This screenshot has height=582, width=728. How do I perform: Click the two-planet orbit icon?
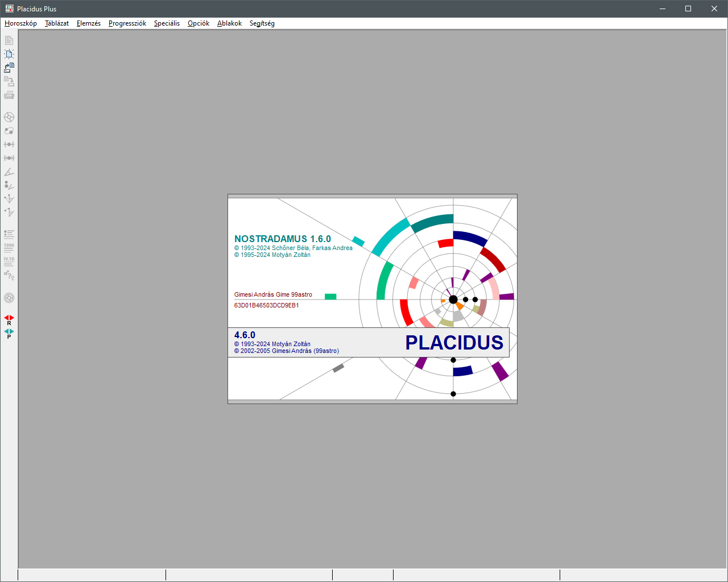pos(9,131)
